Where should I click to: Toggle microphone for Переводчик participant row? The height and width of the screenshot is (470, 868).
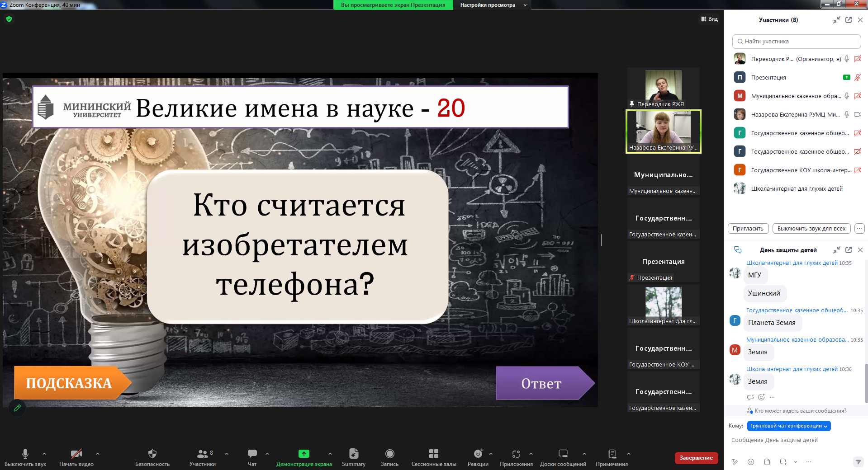(847, 59)
